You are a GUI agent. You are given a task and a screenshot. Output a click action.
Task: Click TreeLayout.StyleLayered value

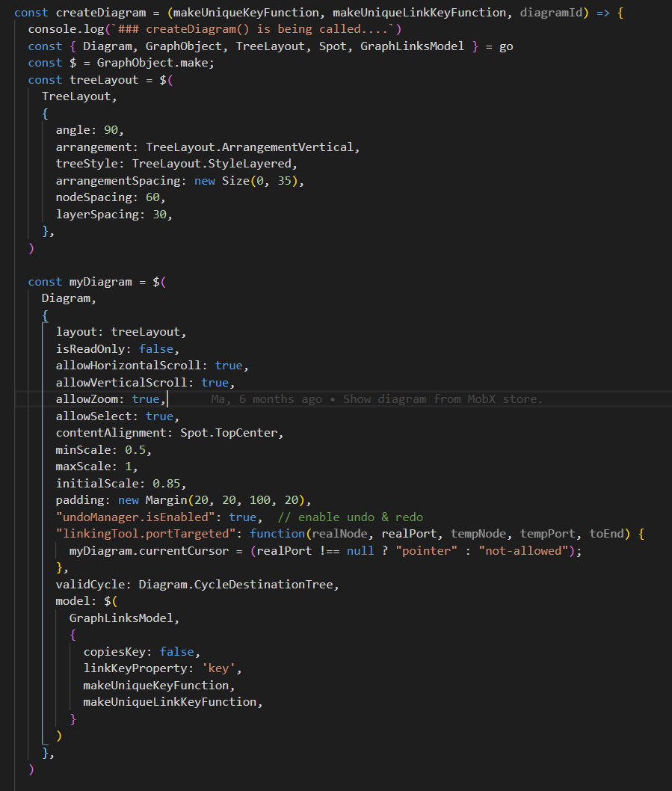[212, 164]
